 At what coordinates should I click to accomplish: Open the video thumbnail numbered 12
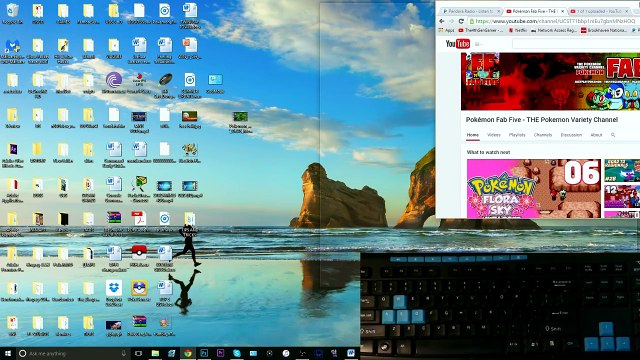pos(622,196)
